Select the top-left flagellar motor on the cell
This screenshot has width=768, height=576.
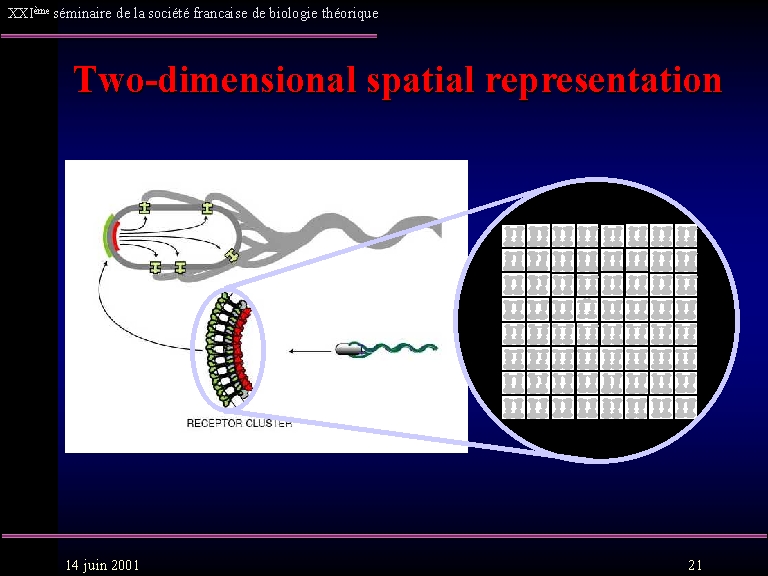[x=144, y=208]
